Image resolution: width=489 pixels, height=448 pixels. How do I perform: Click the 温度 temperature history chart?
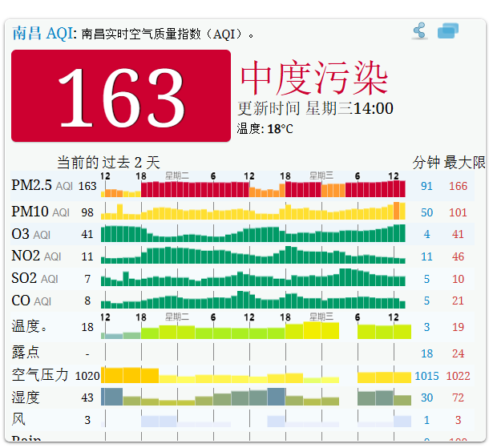[256, 330]
